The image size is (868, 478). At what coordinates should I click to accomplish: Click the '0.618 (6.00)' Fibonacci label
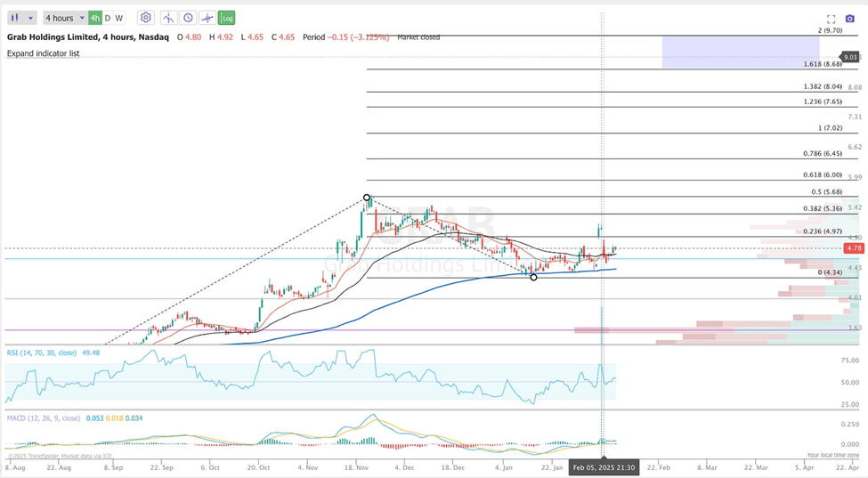[x=823, y=174]
